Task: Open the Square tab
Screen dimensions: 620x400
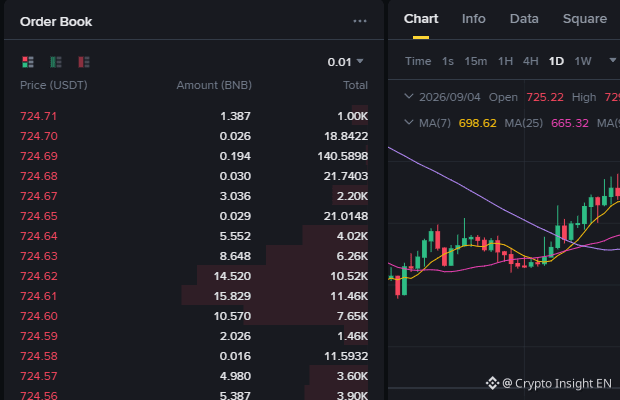Action: 585,19
